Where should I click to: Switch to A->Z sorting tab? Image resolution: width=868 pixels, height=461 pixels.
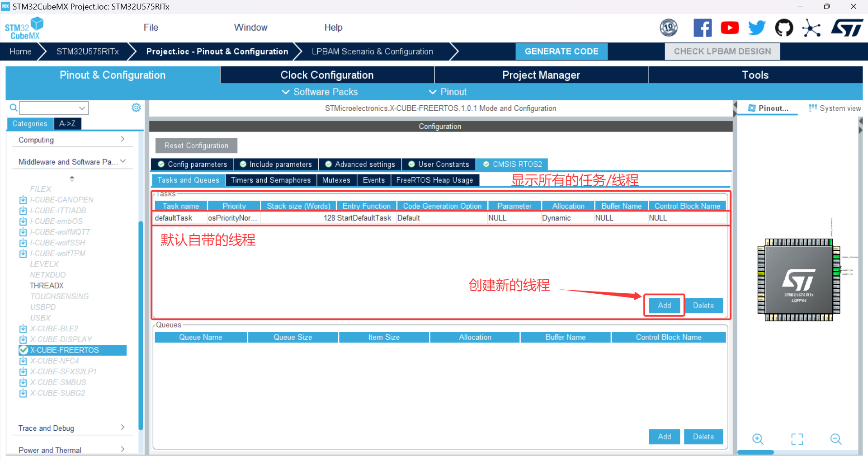[x=67, y=123]
